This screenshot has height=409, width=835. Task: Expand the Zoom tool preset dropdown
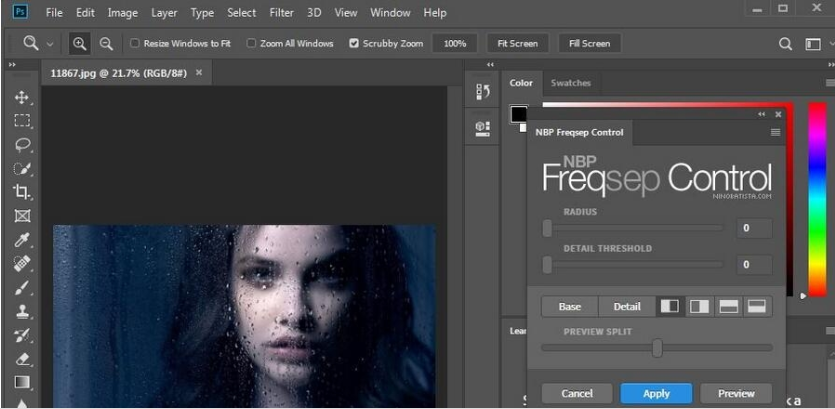click(x=50, y=44)
